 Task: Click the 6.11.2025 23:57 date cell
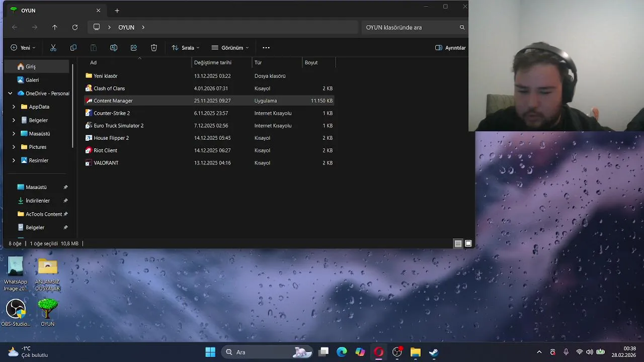[211, 113]
